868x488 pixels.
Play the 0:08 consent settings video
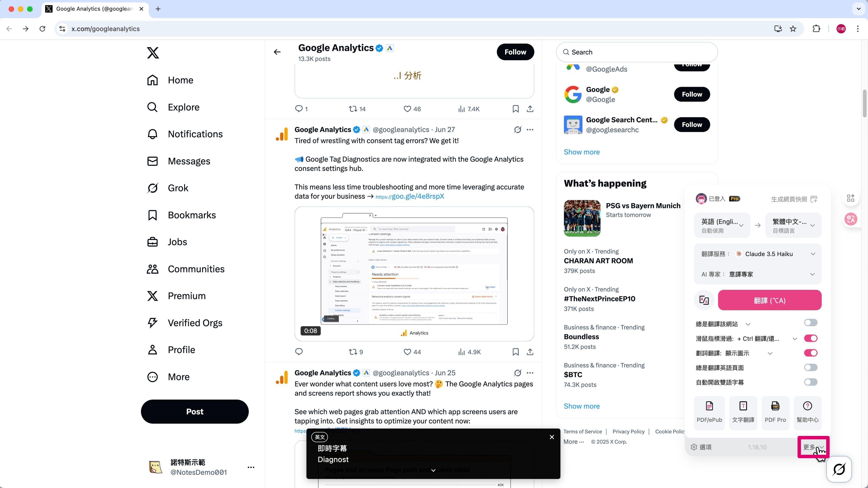[x=414, y=273]
